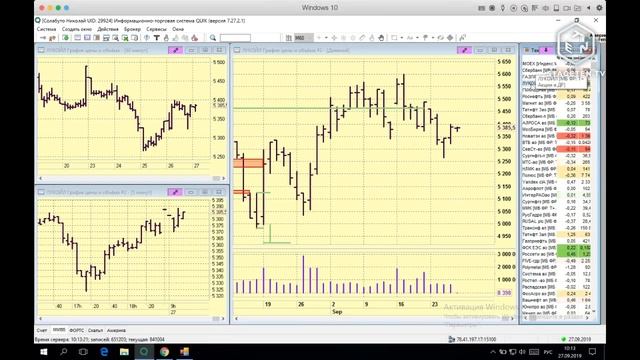640x360 pixels.
Task: Open Windows taskbar search
Action: [64, 351]
